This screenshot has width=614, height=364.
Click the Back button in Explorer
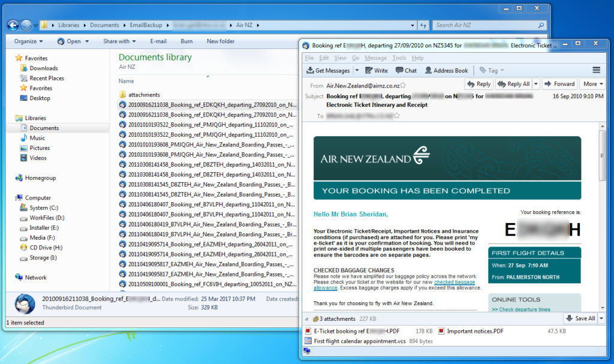[x=13, y=25]
